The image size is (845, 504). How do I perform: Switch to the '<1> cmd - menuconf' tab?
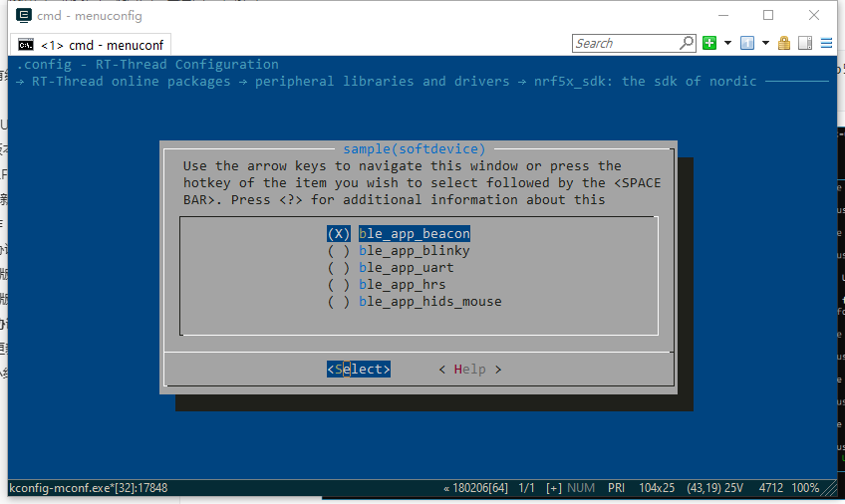92,45
